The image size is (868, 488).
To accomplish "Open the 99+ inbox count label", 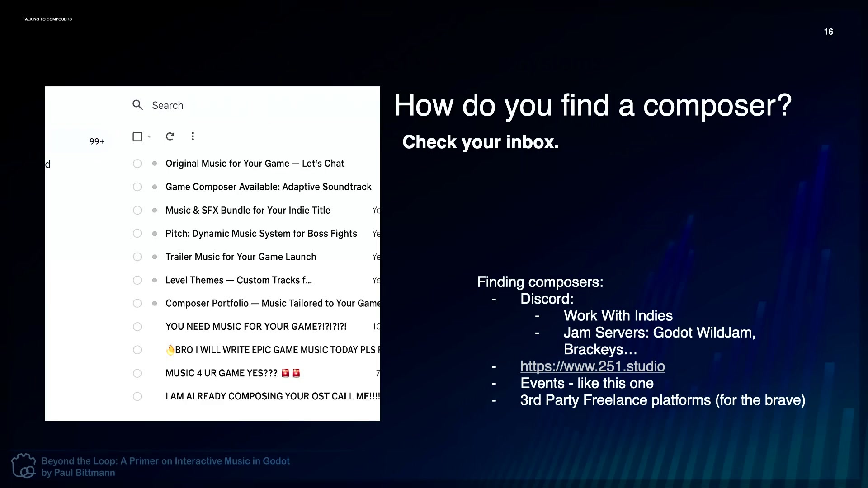I will click(x=97, y=141).
